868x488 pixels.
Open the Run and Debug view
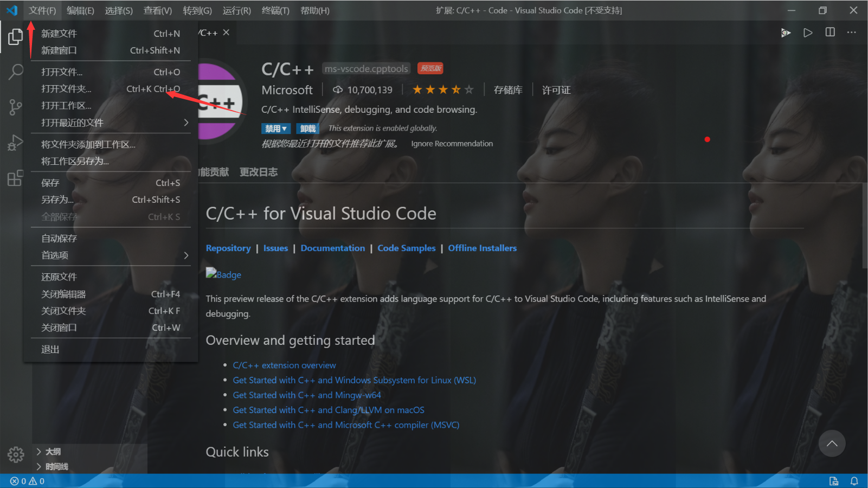coord(16,143)
